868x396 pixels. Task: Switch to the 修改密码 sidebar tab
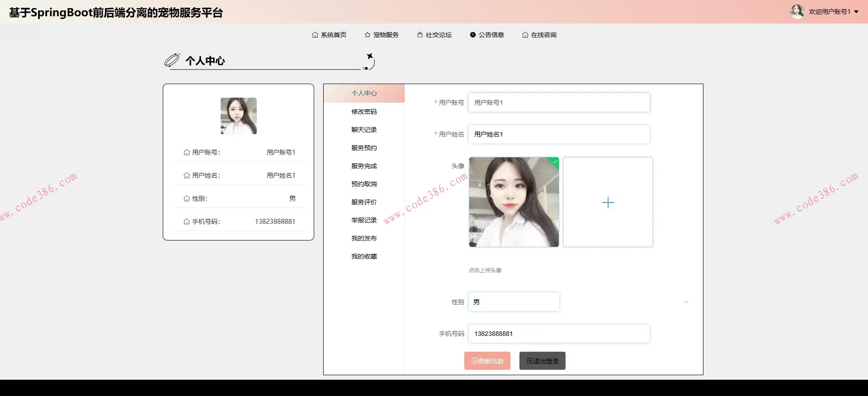[x=364, y=112]
